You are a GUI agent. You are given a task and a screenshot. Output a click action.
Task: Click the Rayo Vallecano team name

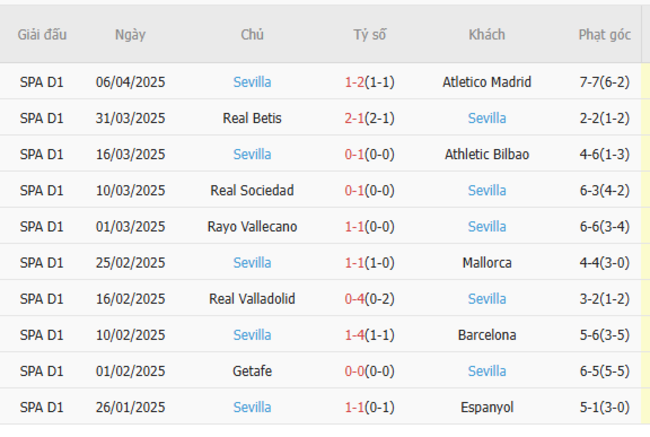pos(252,226)
